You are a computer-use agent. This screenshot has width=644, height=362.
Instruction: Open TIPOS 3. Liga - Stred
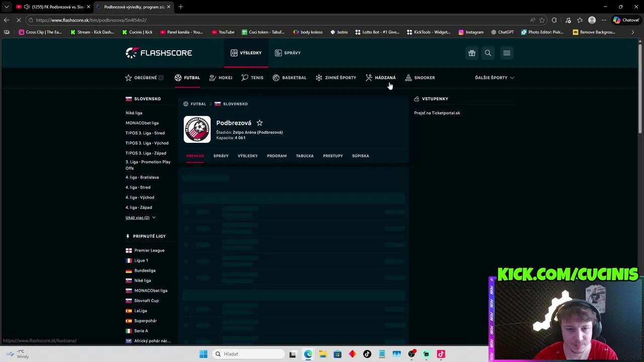pyautogui.click(x=145, y=133)
